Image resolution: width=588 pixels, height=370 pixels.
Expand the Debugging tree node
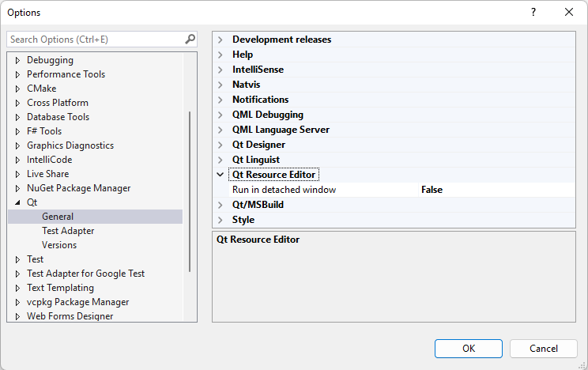coord(17,60)
